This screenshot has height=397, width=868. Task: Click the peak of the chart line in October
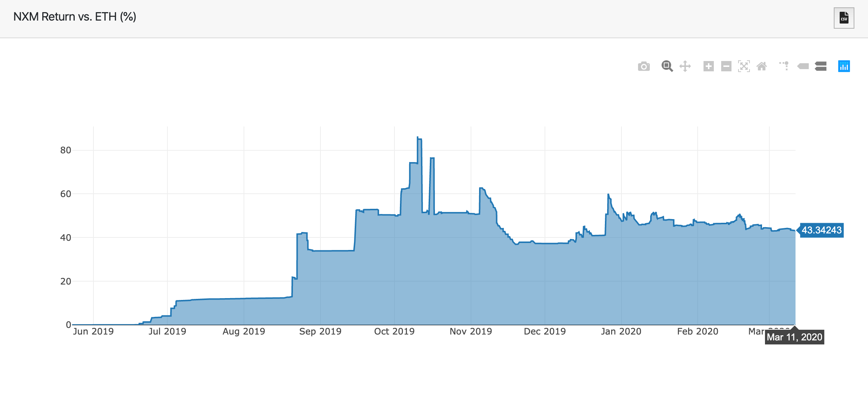pyautogui.click(x=418, y=137)
